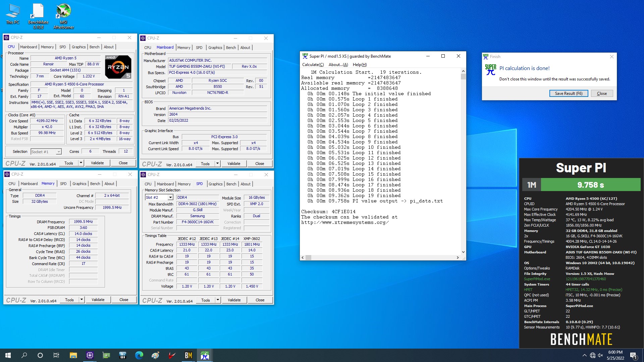Viewport: 644px width, 362px height.
Task: Click the DRAM Frequency 1999.5 MHz field
Action: point(83,222)
